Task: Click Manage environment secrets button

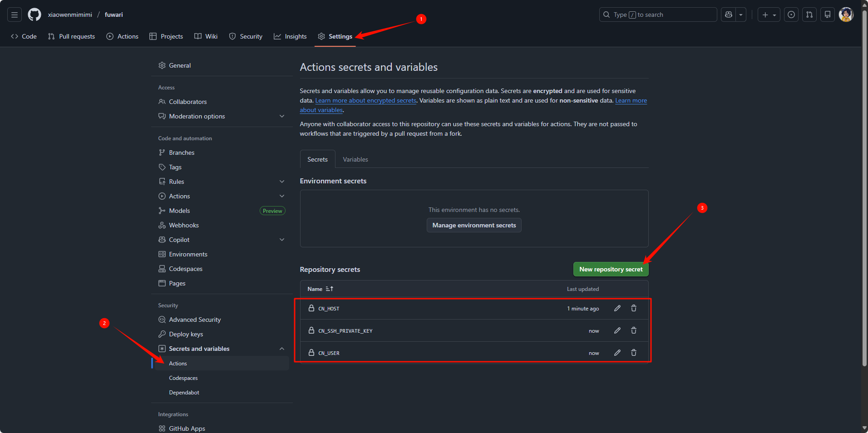Action: tap(474, 225)
